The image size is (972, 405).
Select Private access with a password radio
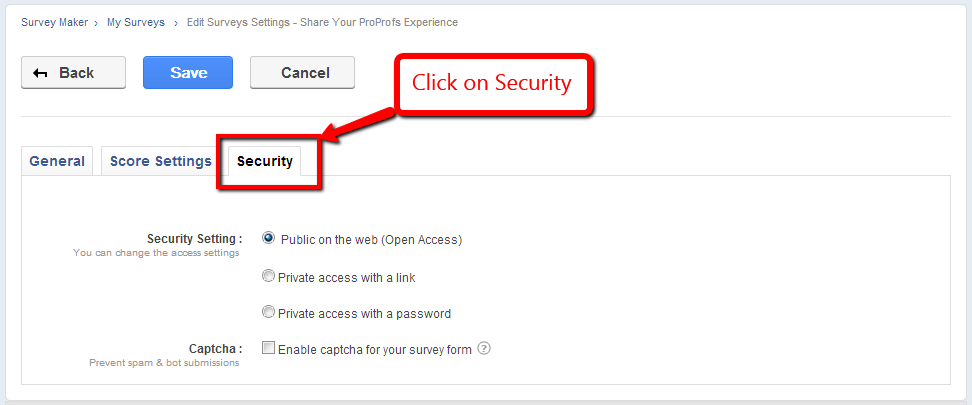(x=268, y=312)
